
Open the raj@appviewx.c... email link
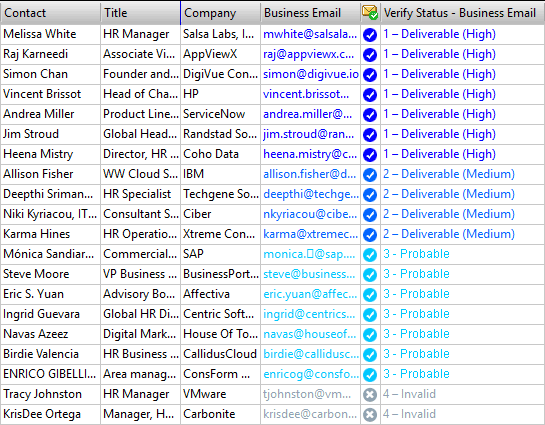point(309,54)
